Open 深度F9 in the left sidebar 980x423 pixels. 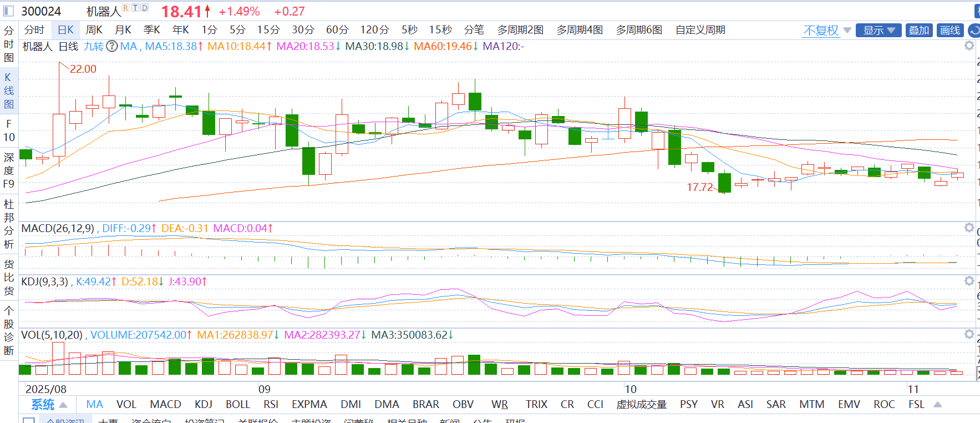tap(9, 170)
